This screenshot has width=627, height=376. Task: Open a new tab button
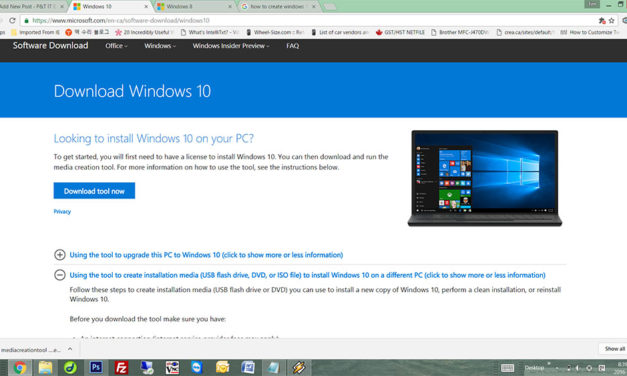coord(329,7)
